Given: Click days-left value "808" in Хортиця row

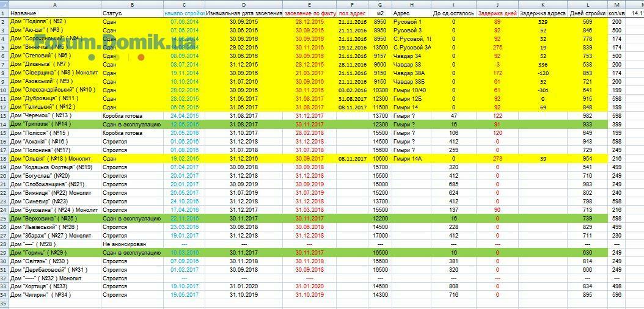Looking at the screenshot, I should point(453,286).
